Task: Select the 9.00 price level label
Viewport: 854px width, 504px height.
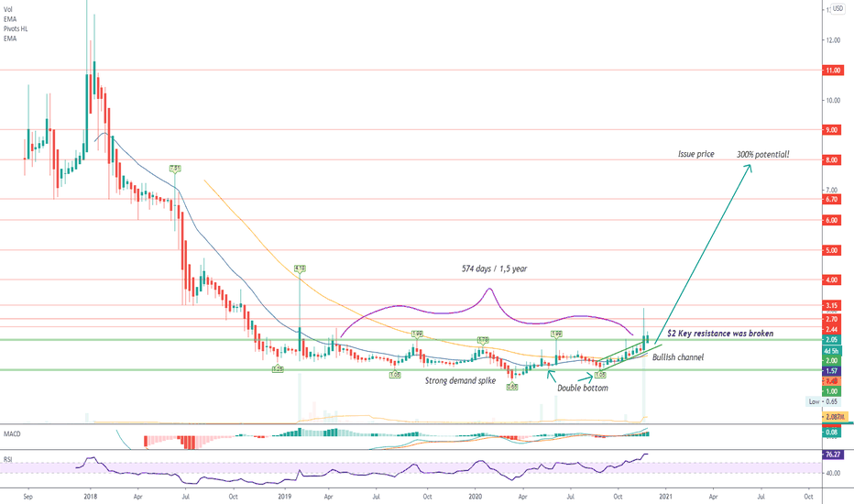Action: [831, 130]
